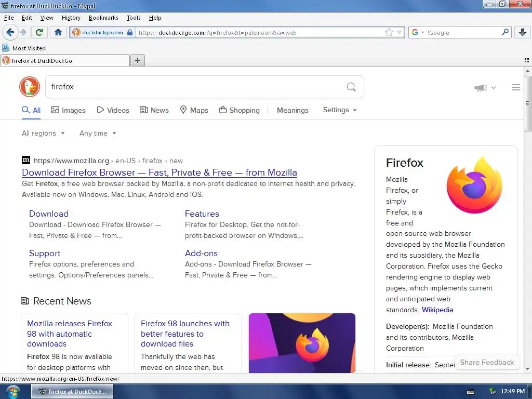Open the History menu
This screenshot has width=532, height=399.
tap(71, 18)
